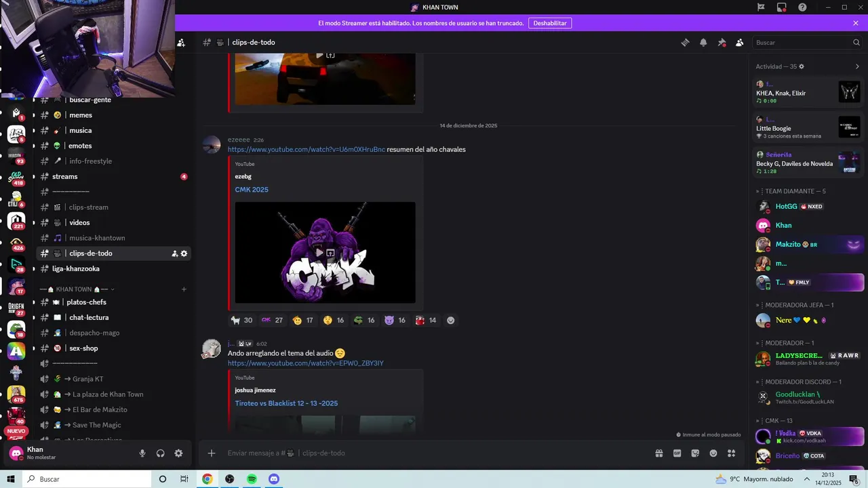Collapse the KHAN TOWN channel category
The height and width of the screenshot is (488, 868).
[x=77, y=289]
